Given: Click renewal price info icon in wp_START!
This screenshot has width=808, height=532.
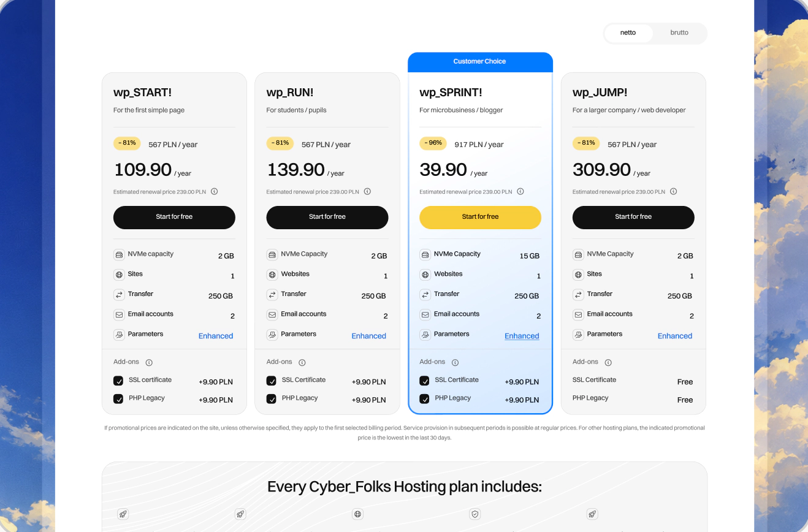Looking at the screenshot, I should (215, 191).
